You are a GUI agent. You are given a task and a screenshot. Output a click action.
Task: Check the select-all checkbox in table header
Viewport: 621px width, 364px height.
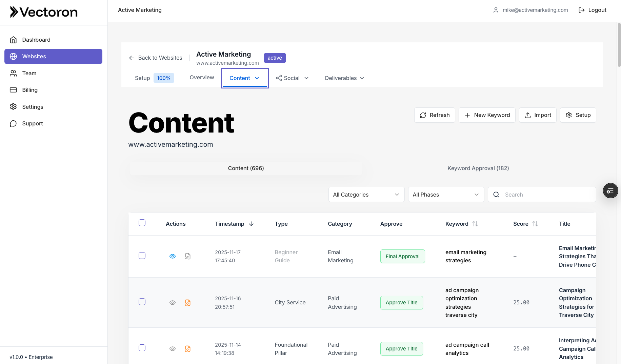click(142, 223)
